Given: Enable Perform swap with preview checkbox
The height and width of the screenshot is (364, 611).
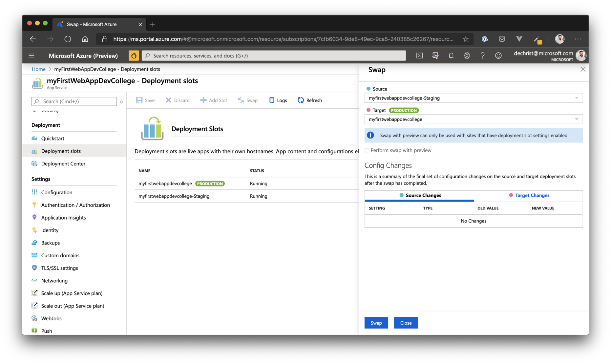Looking at the screenshot, I should pos(367,150).
